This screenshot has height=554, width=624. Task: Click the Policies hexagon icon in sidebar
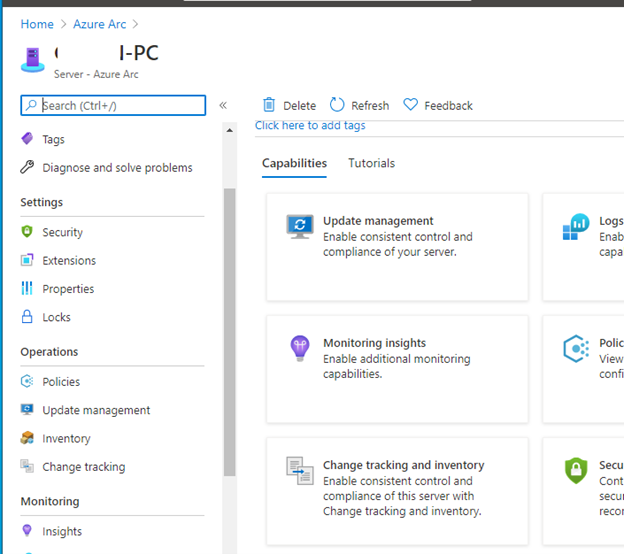(x=27, y=382)
